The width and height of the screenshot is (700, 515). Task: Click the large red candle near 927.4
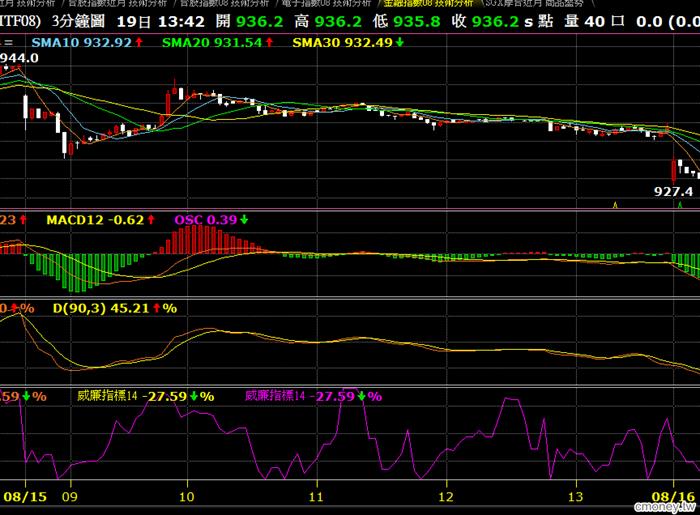click(x=674, y=171)
